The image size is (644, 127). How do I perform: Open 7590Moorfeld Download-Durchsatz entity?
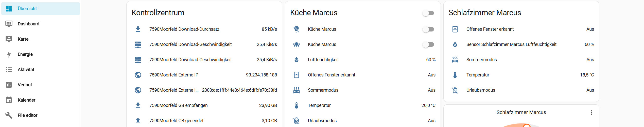184,29
